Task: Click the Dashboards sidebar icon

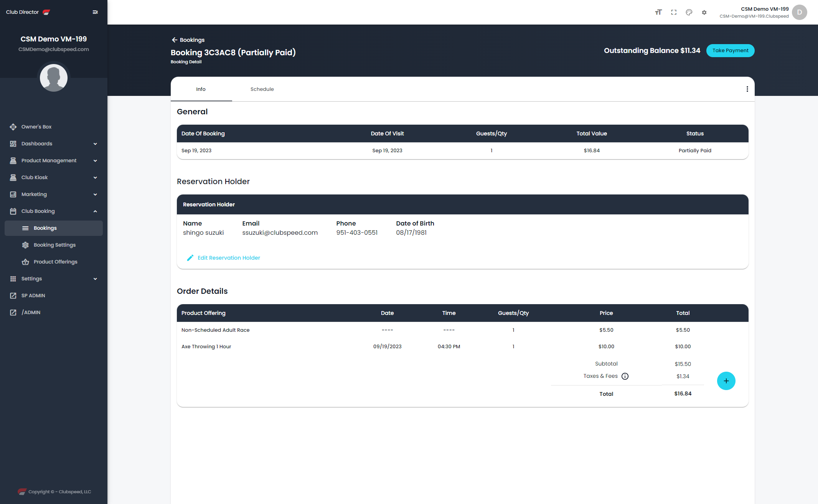Action: coord(13,144)
